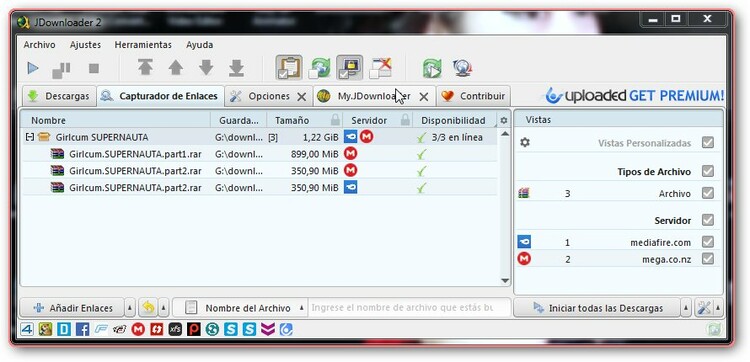Sort by the Nombre column header
Image resolution: width=750 pixels, height=362 pixels.
click(115, 121)
